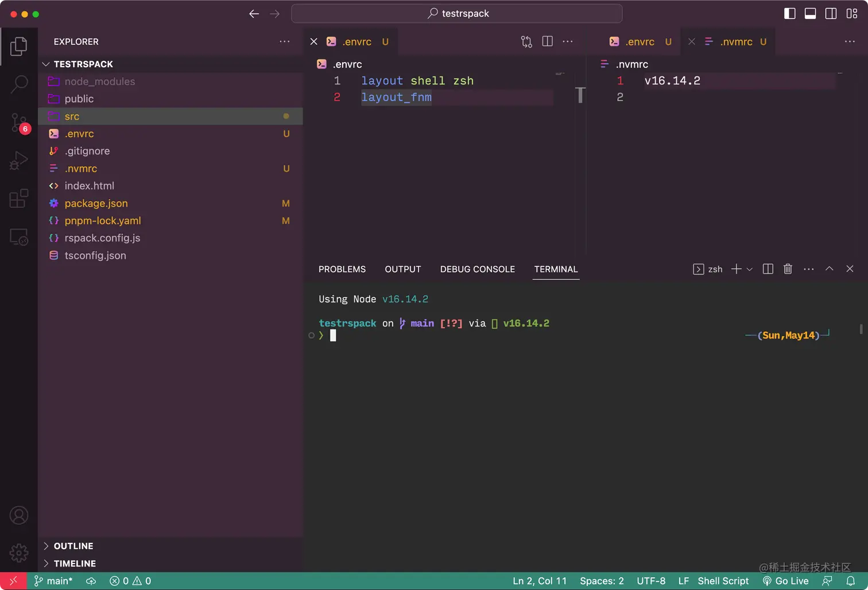Screen dimensions: 868x590
Task: Switch to the OUTPUT panel tab
Action: click(x=403, y=269)
